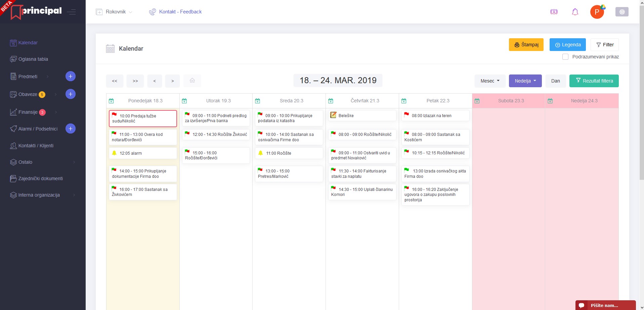Open the Nedelja view dropdown
The image size is (644, 310).
click(x=525, y=81)
